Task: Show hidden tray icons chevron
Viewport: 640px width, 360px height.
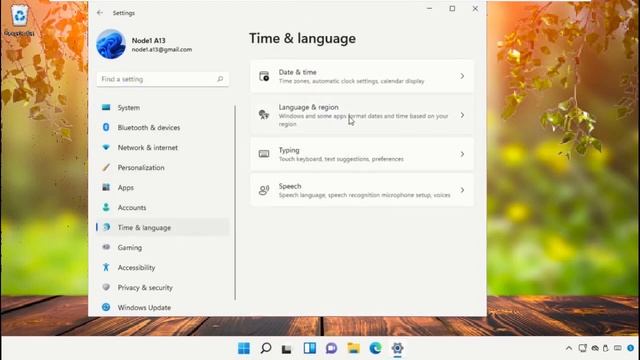Action: (x=569, y=348)
